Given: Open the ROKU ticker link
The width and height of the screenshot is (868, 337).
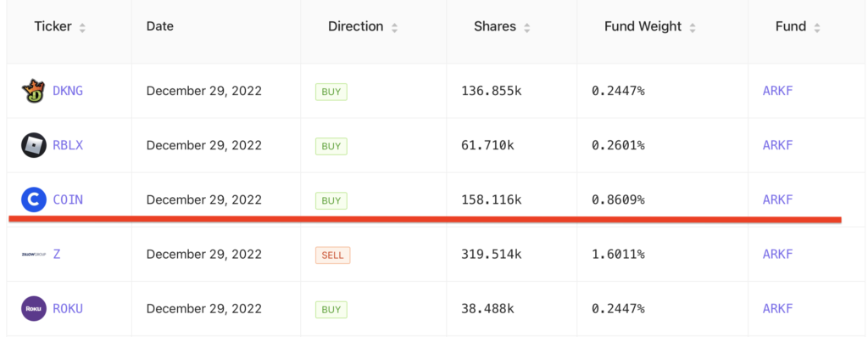Looking at the screenshot, I should 68,309.
